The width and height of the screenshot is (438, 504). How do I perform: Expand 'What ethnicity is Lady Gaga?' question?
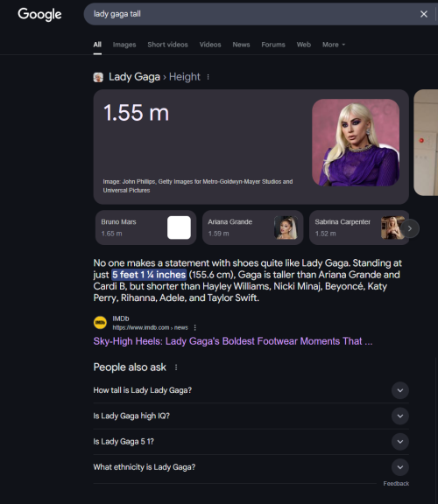click(x=251, y=467)
